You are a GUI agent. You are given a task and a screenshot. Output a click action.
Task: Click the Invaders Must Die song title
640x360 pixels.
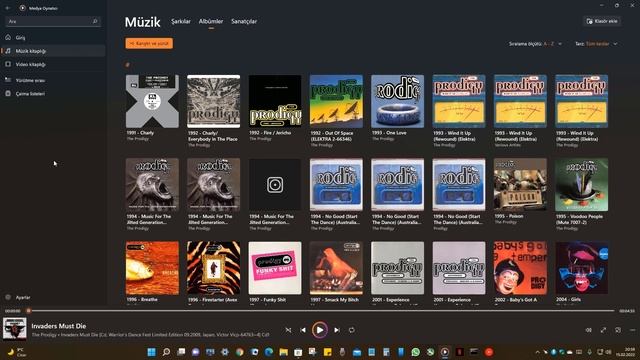(x=59, y=326)
